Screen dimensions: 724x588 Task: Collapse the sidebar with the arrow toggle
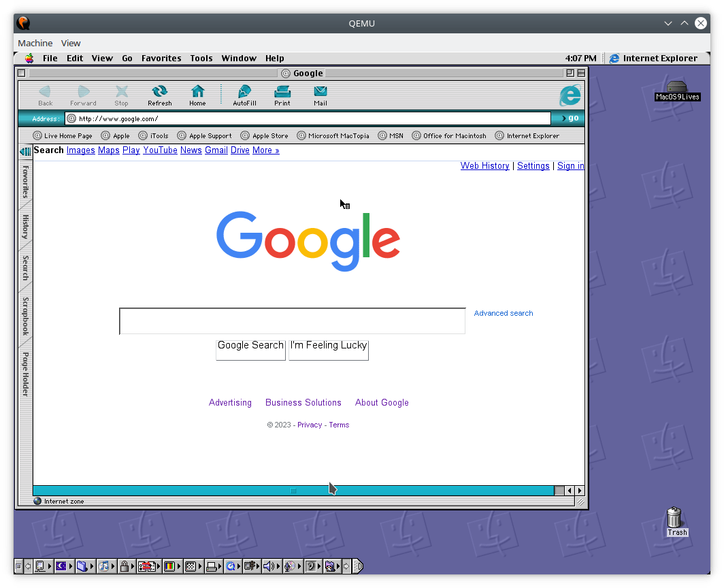25,151
